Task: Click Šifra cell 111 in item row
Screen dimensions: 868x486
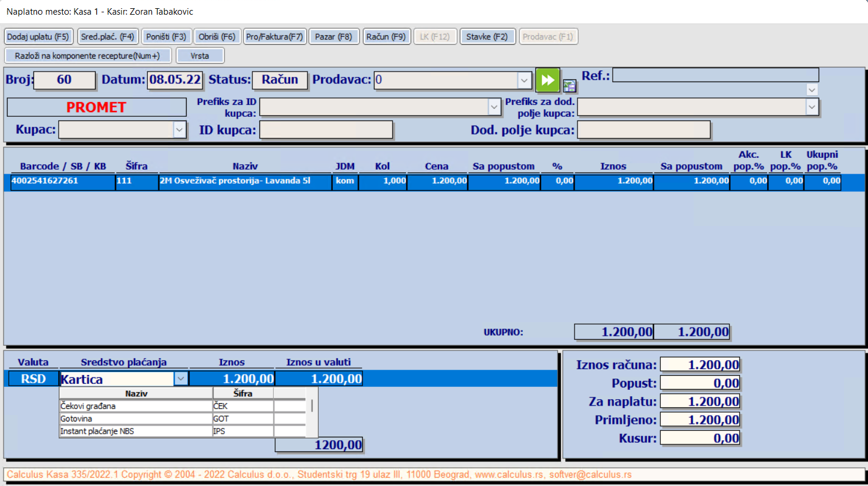Action: click(x=137, y=181)
